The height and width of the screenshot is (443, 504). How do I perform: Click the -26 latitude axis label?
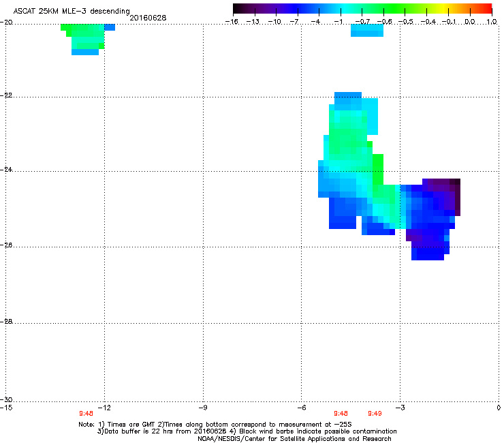[6, 245]
